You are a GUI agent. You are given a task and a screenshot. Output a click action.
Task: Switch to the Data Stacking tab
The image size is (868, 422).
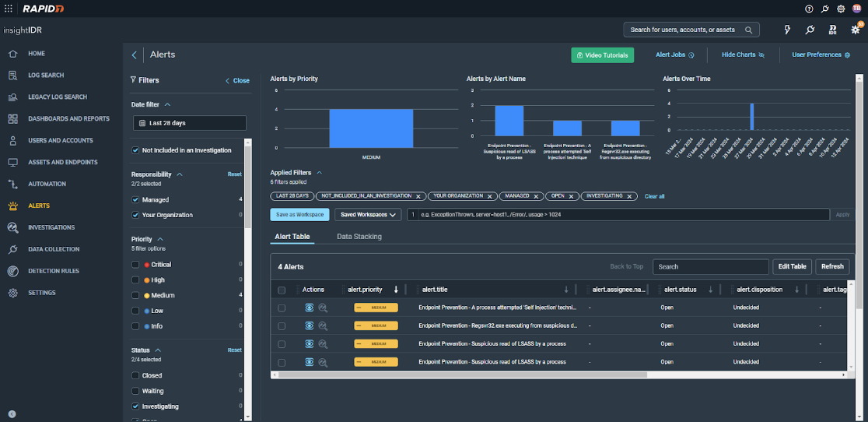359,237
